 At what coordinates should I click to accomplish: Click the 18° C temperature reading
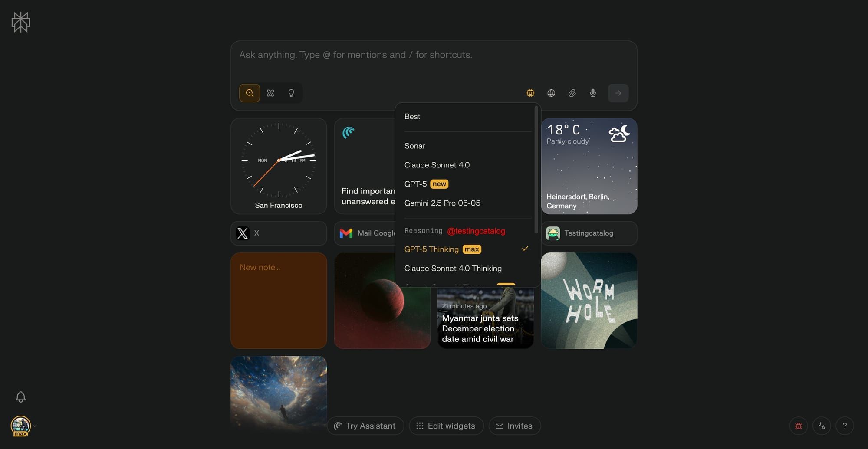(x=563, y=130)
